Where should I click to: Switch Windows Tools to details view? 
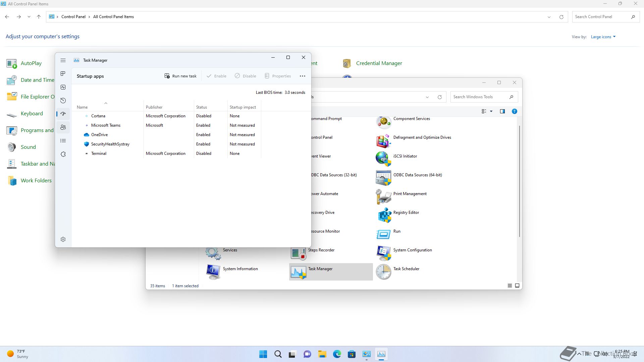click(510, 286)
